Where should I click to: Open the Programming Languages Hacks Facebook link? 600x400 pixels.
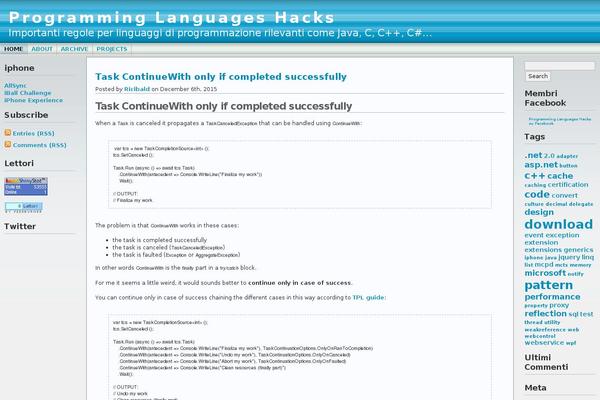tap(560, 121)
